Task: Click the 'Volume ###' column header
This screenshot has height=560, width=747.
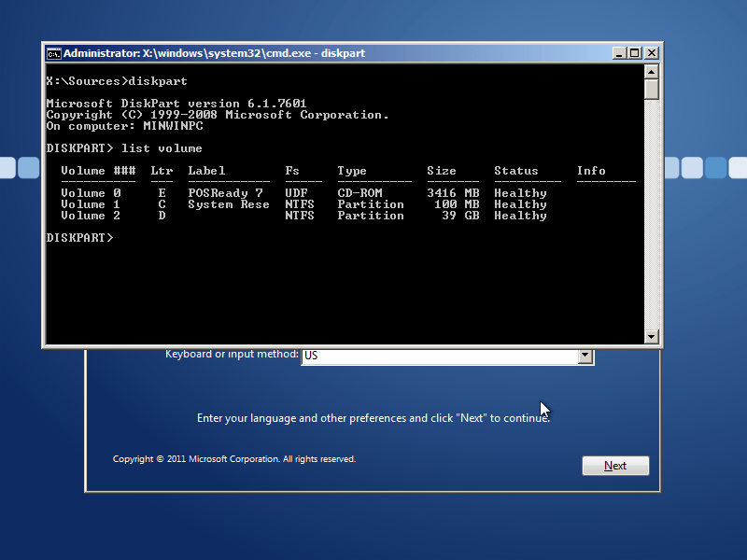Action: pyautogui.click(x=98, y=171)
